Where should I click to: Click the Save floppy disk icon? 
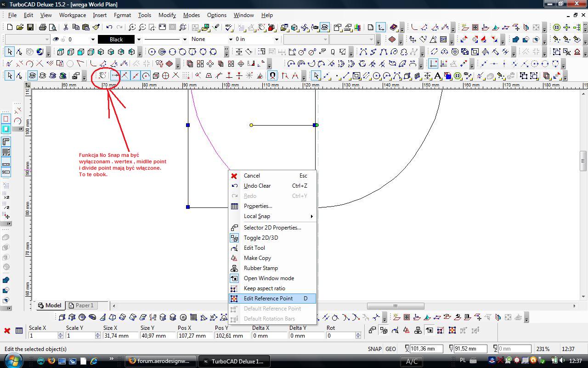point(30,28)
